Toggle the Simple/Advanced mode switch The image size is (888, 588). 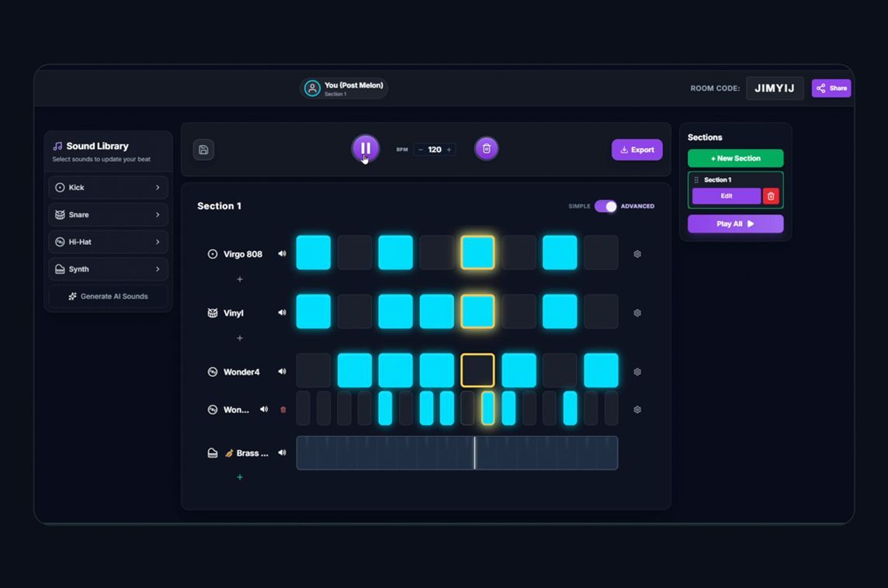(x=605, y=206)
